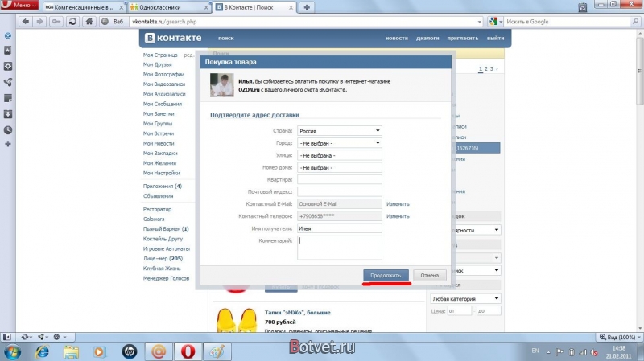Open диалоги in the VK header
This screenshot has height=361, width=644.
427,38
